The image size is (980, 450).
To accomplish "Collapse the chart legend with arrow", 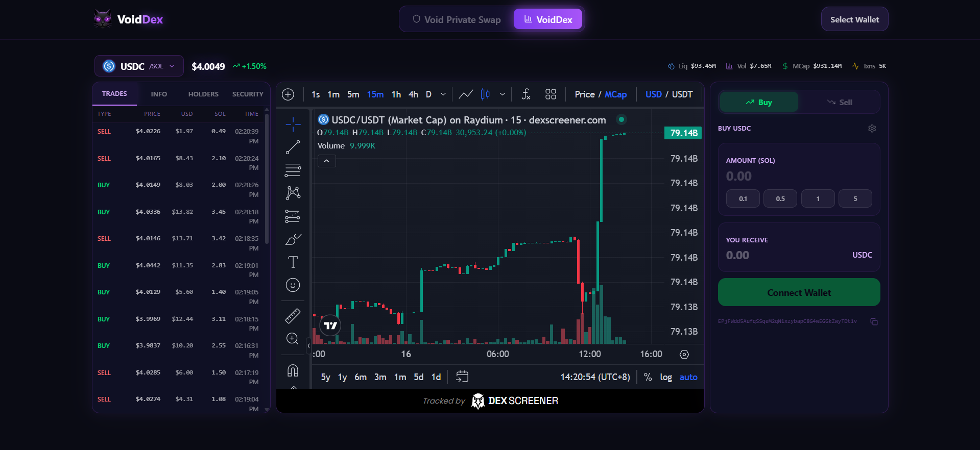I will (x=326, y=161).
